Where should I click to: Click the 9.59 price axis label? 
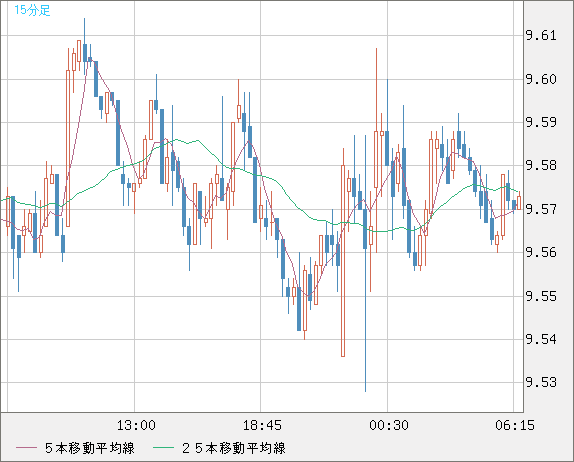tap(541, 122)
